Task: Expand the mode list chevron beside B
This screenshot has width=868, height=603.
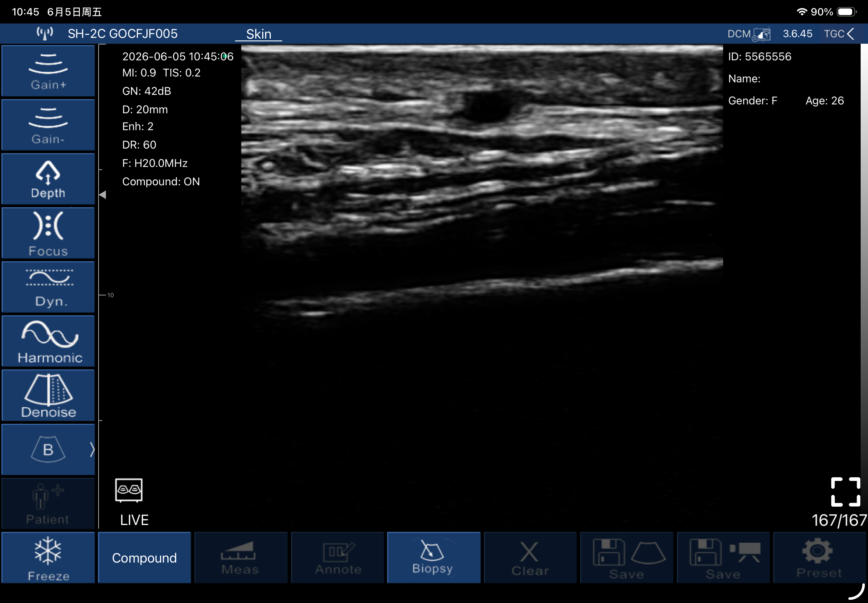Action: (92, 450)
